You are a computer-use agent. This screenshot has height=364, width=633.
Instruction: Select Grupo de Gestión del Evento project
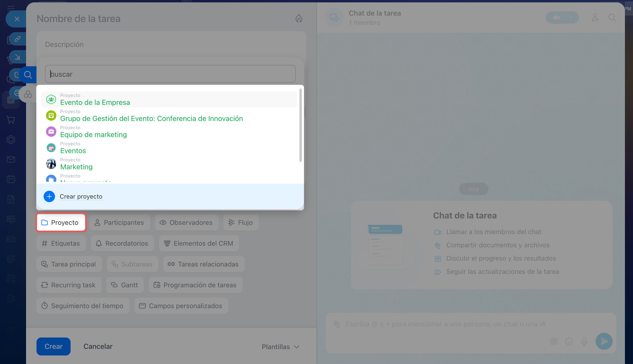169,115
